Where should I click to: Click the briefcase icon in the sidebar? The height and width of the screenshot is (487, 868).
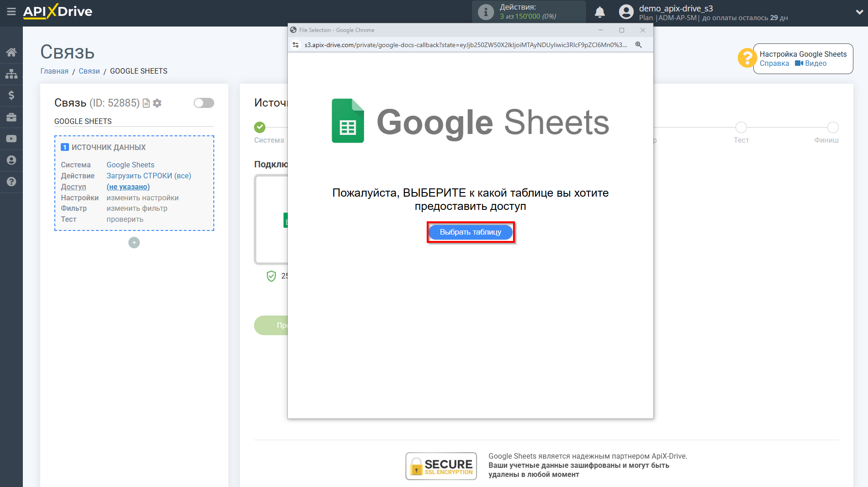click(11, 117)
